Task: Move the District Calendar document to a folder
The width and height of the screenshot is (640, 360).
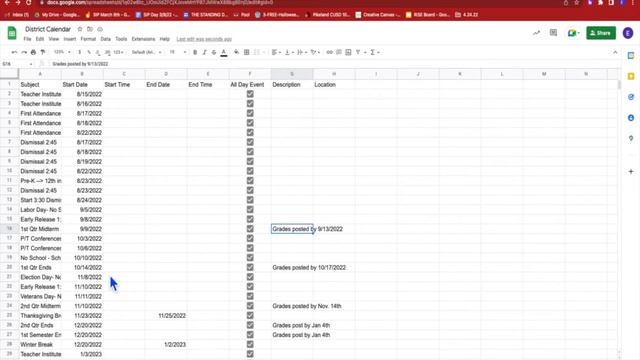Action: pyautogui.click(x=90, y=29)
